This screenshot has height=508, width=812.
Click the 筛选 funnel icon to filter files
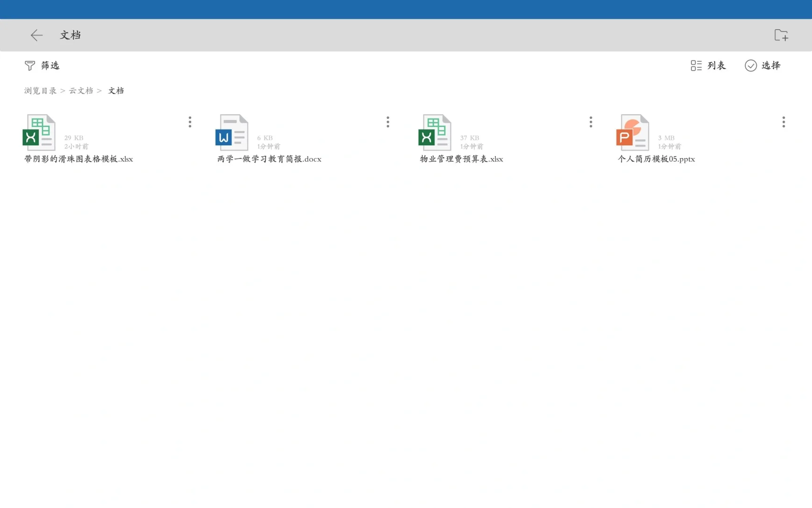point(30,65)
